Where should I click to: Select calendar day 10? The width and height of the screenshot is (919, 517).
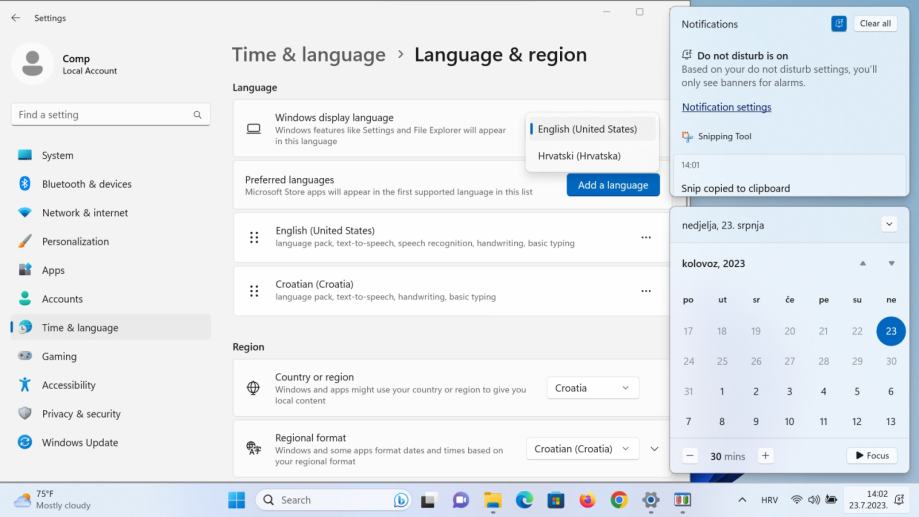click(789, 421)
